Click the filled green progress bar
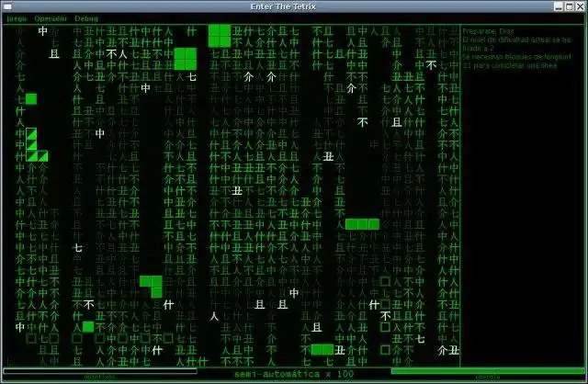Image resolution: width=588 pixels, height=384 pixels. 488,371
